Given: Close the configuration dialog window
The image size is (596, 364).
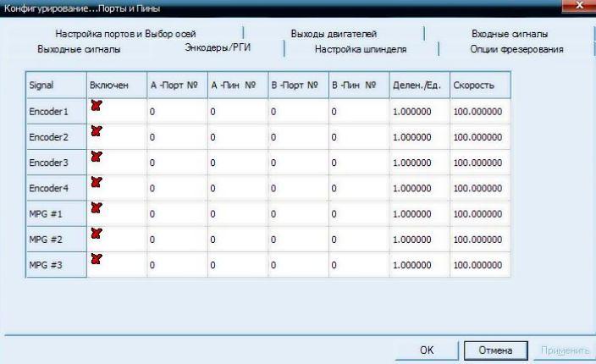Looking at the screenshot, I should 579,7.
